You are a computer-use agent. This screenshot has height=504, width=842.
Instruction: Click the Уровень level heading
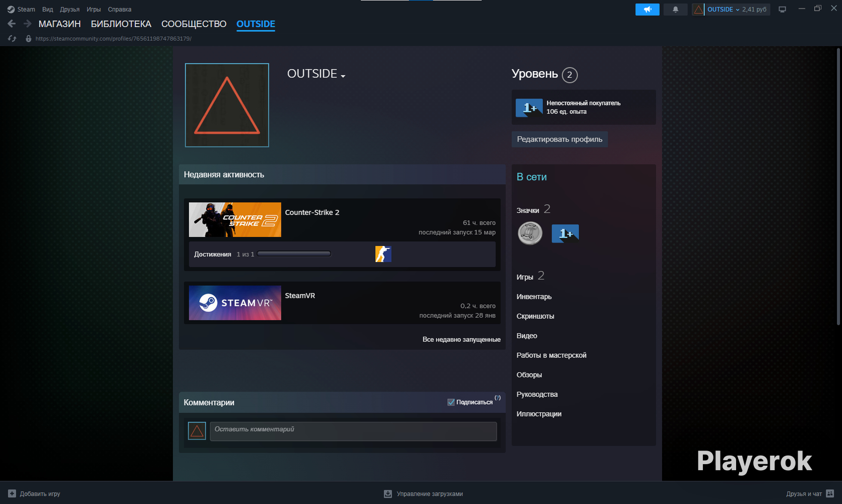pyautogui.click(x=534, y=74)
